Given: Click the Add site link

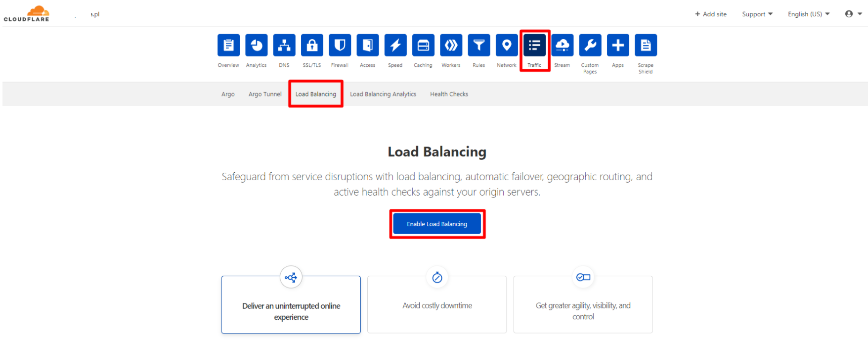Looking at the screenshot, I should coord(711,14).
